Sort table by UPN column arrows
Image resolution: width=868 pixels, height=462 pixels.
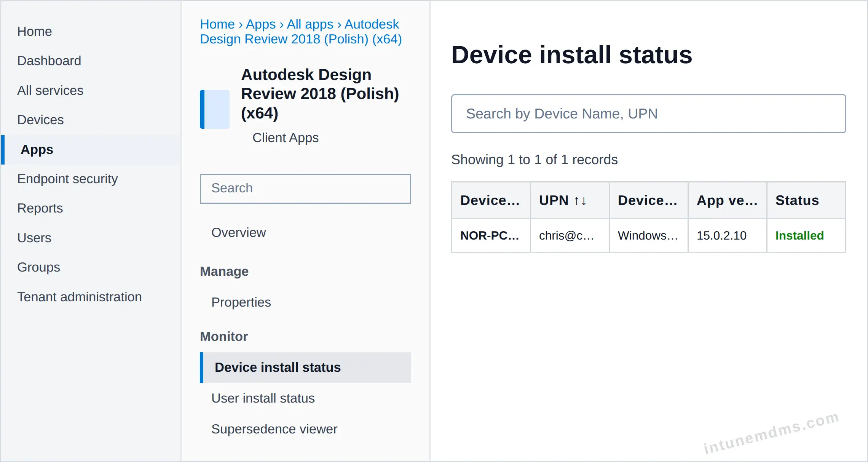(x=580, y=201)
